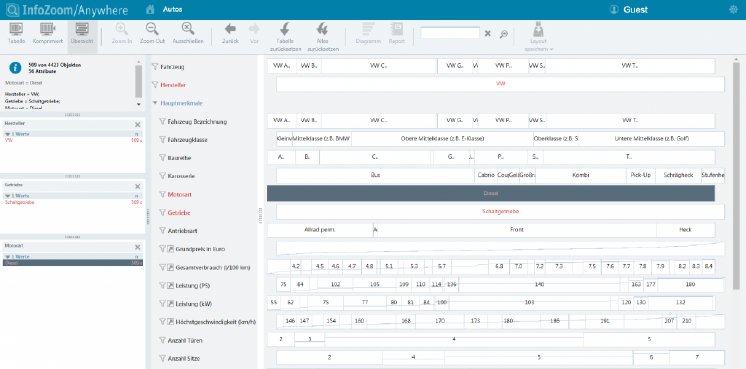Viewport: 746px width, 369px height.
Task: Click the search magnifier icon
Action: 504,34
